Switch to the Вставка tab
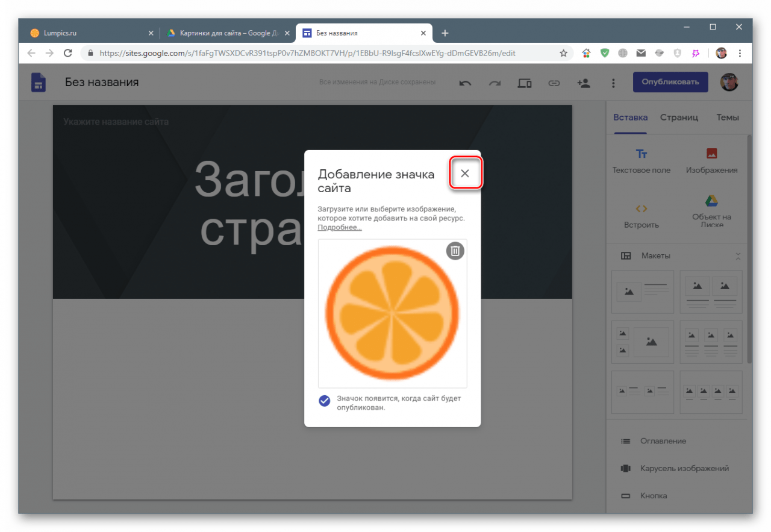The image size is (771, 532). (631, 117)
